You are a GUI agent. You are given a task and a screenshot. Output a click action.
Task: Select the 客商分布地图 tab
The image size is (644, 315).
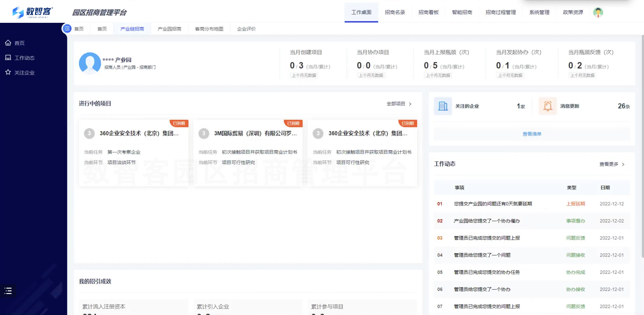coord(209,29)
